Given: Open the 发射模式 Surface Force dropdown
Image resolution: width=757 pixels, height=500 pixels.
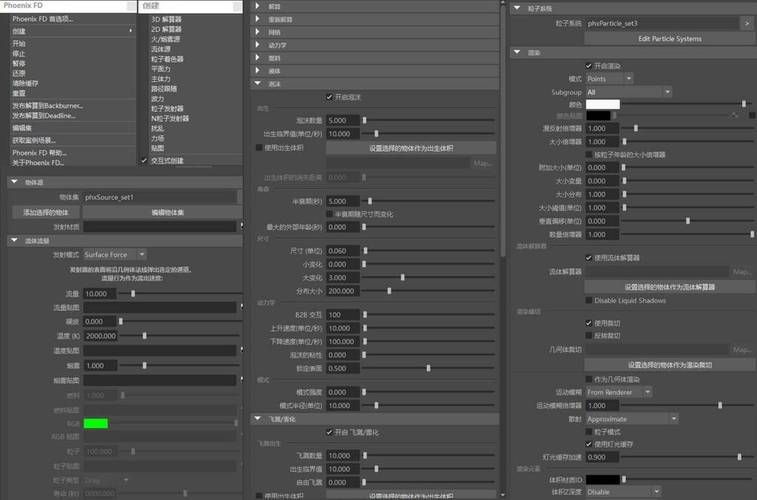Looking at the screenshot, I should tap(114, 255).
